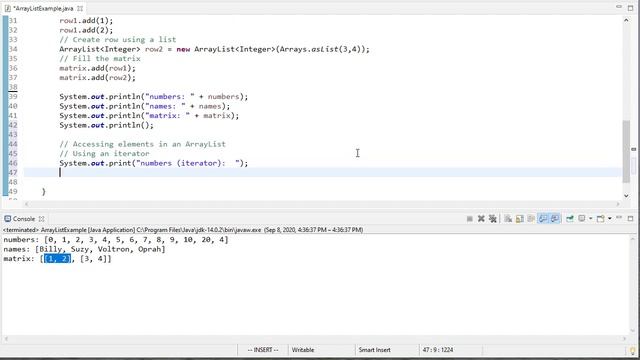Viewport: 640px width, 360px height.
Task: Click the overview ruler marker beside the scrollbar
Action: point(633,149)
